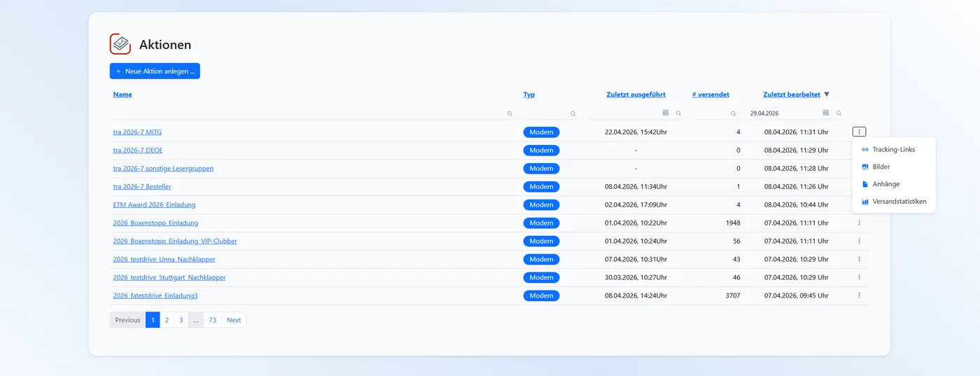Screen dimensions: 980x376
Task: Open 2026_fatestdrive_Einladung3 action
Action: tap(155, 295)
